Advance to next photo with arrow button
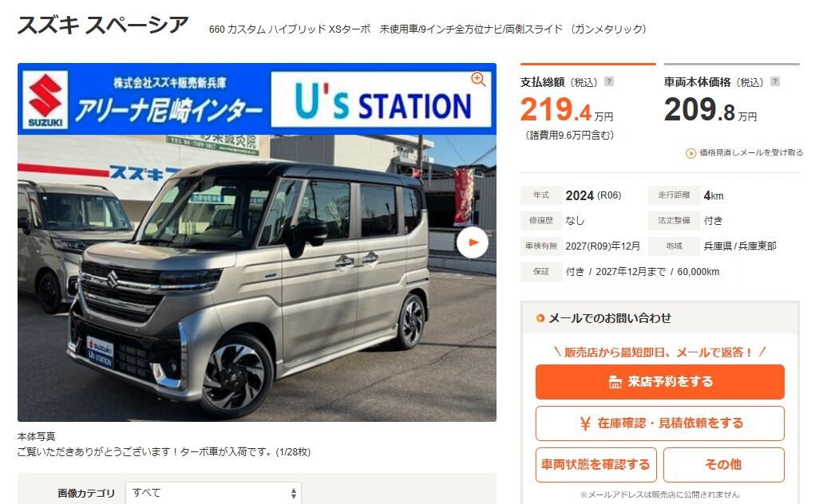 coord(472,242)
